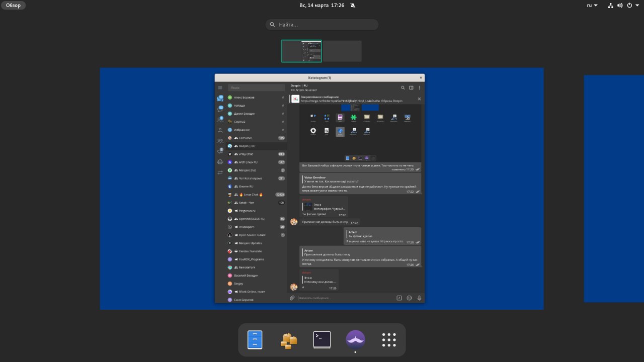Show all applications grid in dock
Viewport: 644px width, 362px height.
tap(389, 340)
